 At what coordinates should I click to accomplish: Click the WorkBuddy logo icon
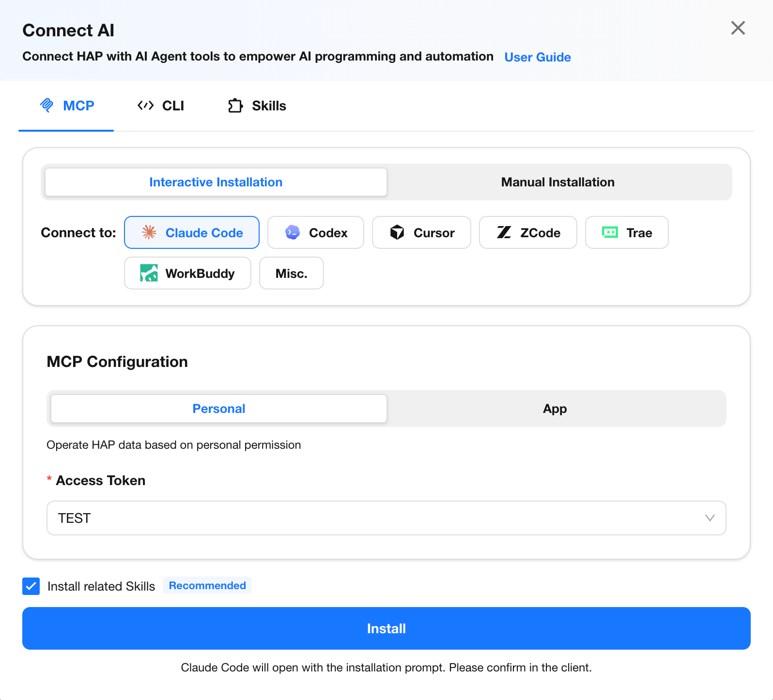pyautogui.click(x=149, y=273)
